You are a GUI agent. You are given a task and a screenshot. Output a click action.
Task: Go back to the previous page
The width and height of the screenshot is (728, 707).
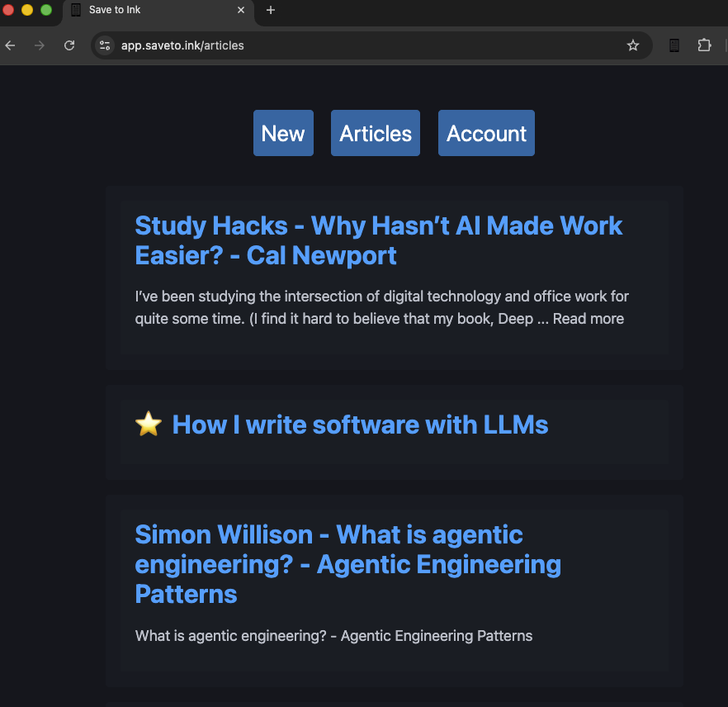coord(10,45)
